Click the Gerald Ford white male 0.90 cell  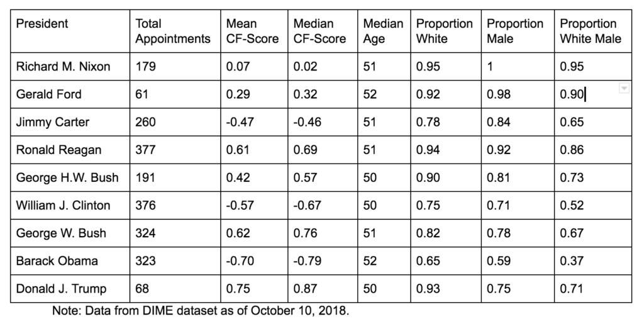[x=593, y=94]
